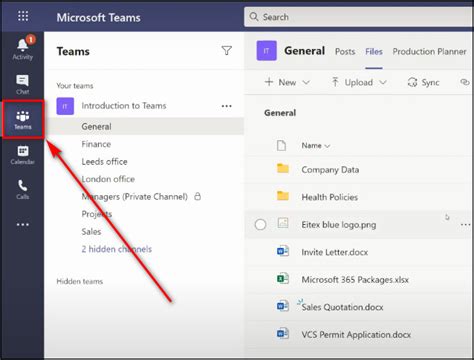This screenshot has width=474, height=360.
Task: Click the Health Policies folder icon
Action: pos(283,196)
